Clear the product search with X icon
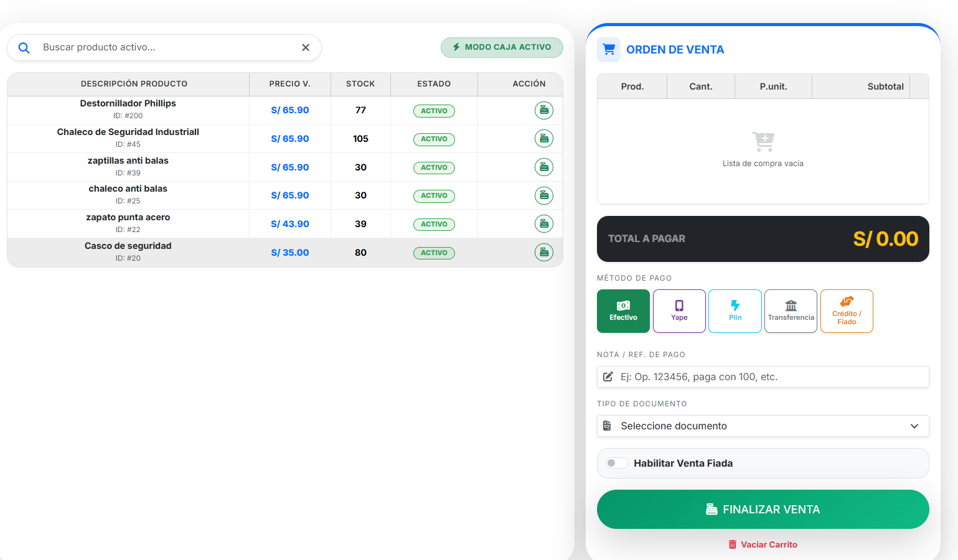 306,47
